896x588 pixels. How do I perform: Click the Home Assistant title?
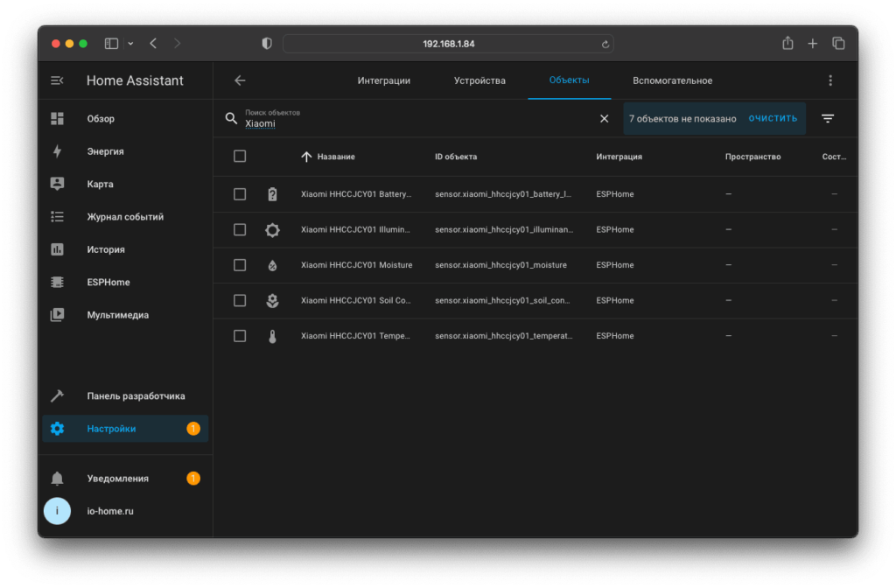135,80
